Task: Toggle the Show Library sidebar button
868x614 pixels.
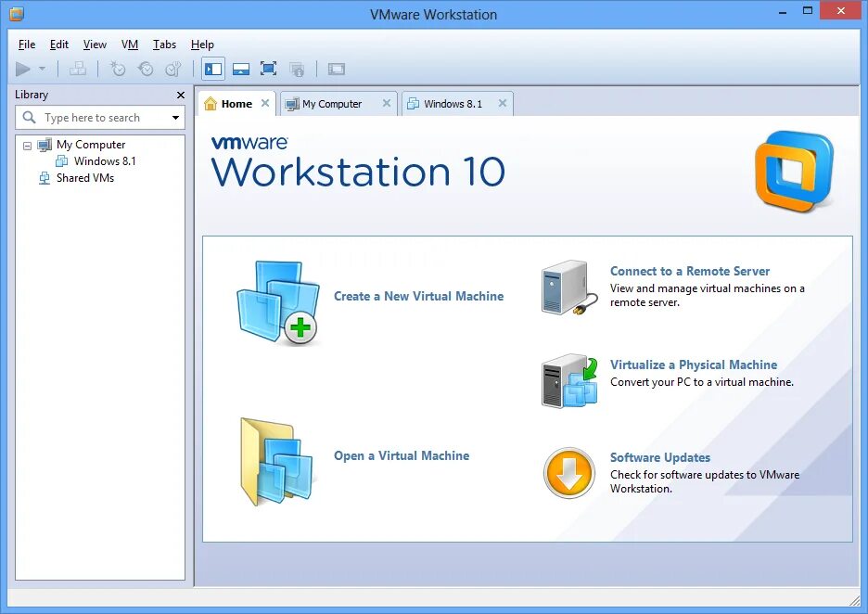Action: coord(213,69)
